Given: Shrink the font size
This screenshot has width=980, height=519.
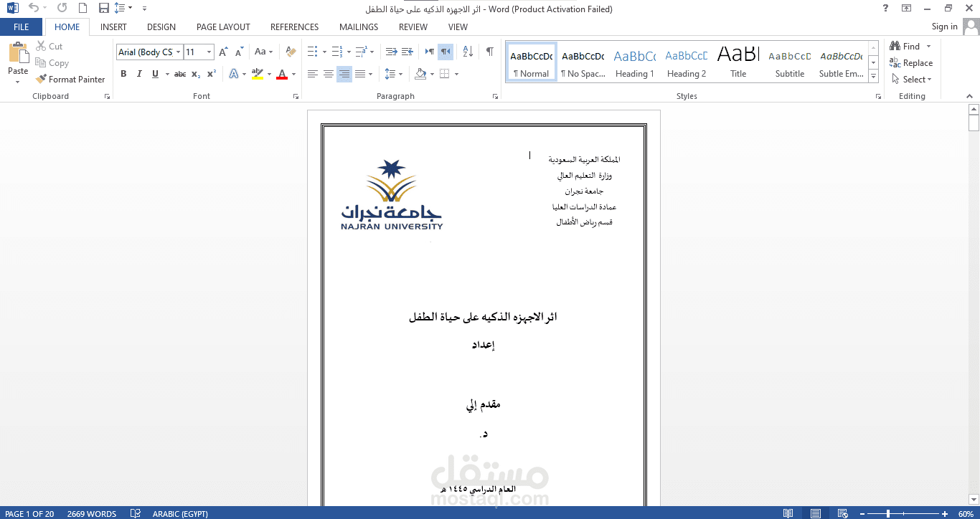Looking at the screenshot, I should [240, 52].
